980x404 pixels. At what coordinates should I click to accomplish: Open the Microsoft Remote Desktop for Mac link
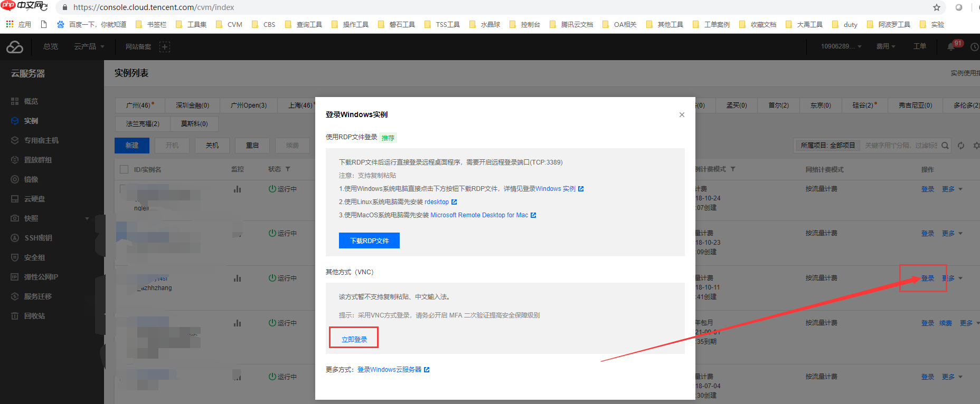tap(479, 215)
